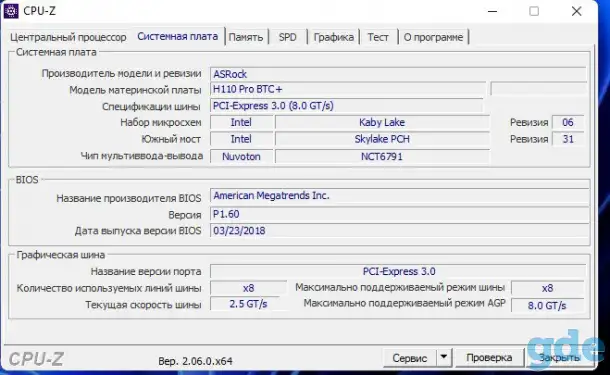This screenshot has height=375, width=610.
Task: Click the Чип мультиввода-вывода label
Action: coord(142,156)
